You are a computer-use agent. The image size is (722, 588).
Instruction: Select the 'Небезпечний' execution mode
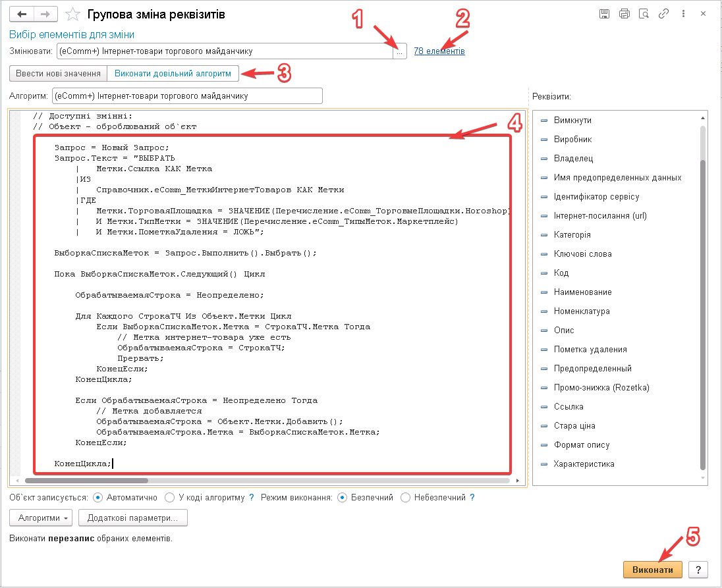coord(406,498)
